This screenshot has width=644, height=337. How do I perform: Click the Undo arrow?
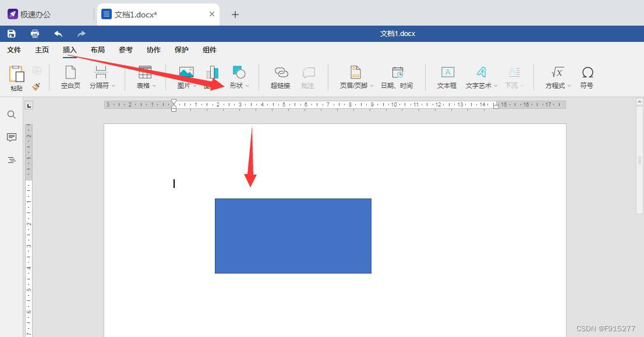point(58,34)
